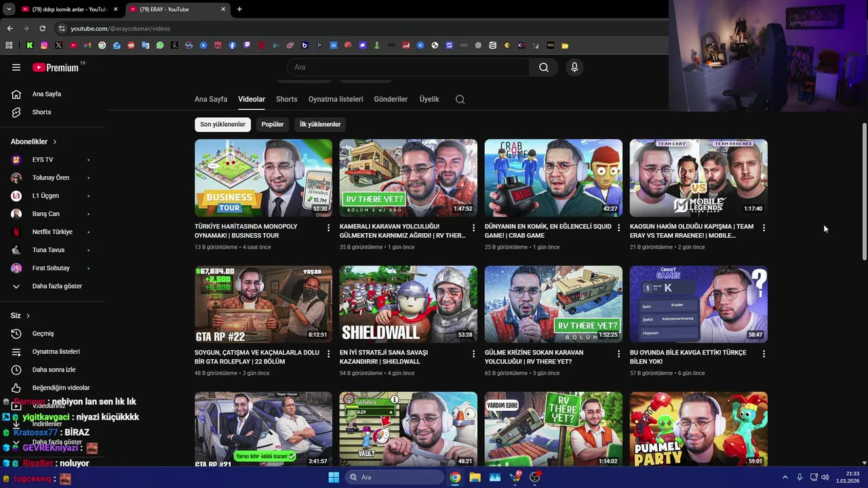Go back with browser back arrow
This screenshot has width=868, height=488.
pyautogui.click(x=9, y=28)
